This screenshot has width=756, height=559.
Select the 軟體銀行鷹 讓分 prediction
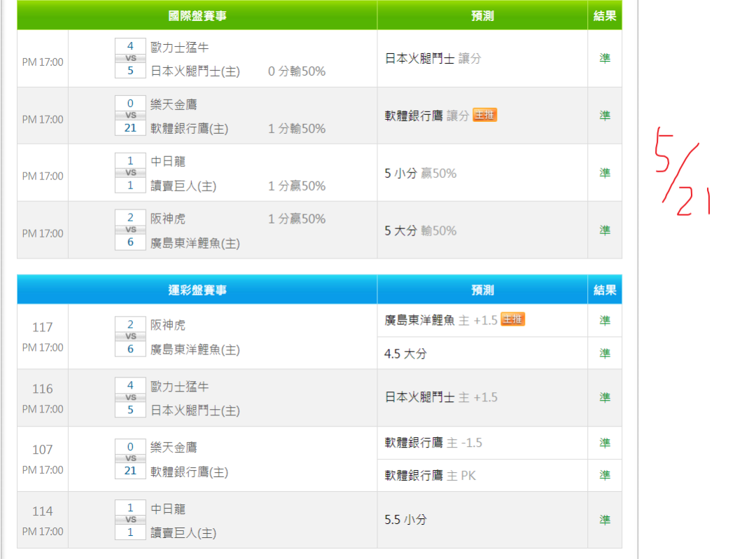tap(427, 116)
